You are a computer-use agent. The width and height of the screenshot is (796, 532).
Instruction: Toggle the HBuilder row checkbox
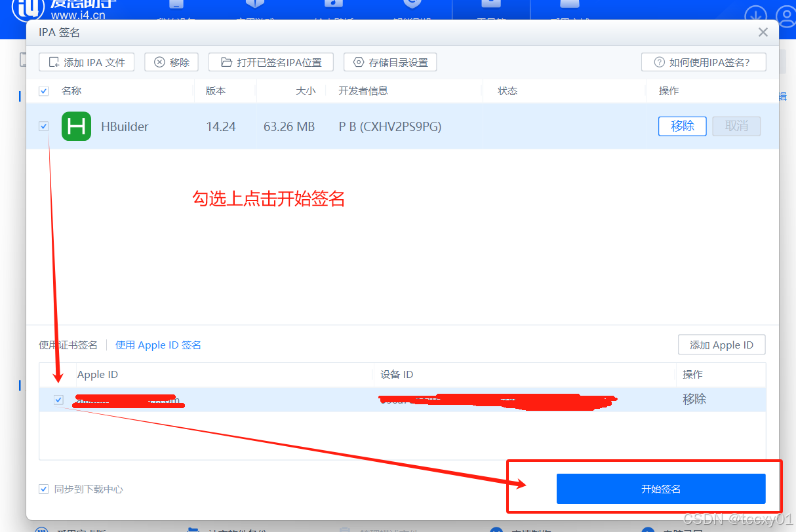pyautogui.click(x=44, y=126)
